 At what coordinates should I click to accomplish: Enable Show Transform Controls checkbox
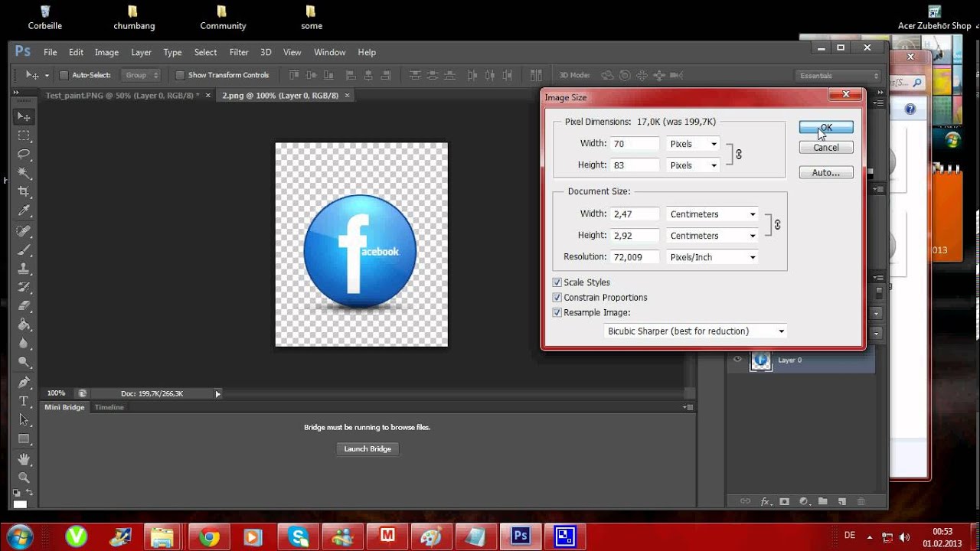[180, 75]
